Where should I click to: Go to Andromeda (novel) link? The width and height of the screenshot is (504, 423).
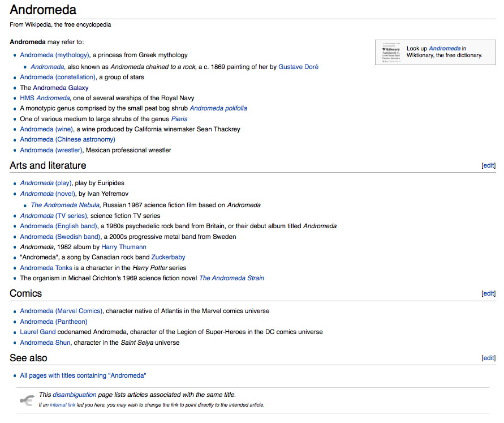pos(48,194)
